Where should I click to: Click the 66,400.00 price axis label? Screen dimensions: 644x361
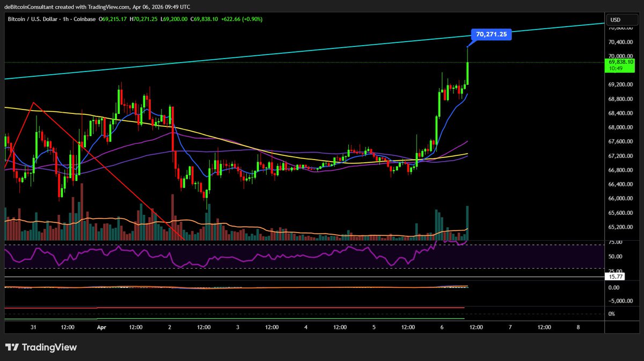620,185
